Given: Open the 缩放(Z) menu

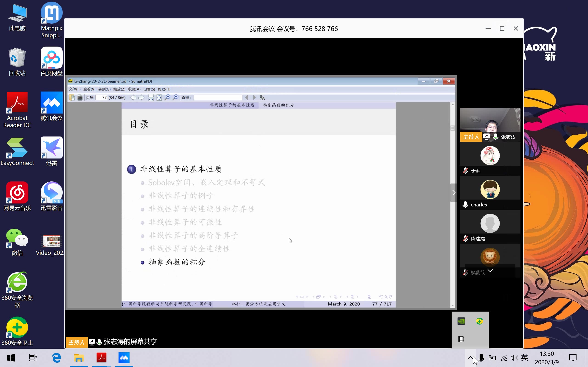Looking at the screenshot, I should pos(119,89).
